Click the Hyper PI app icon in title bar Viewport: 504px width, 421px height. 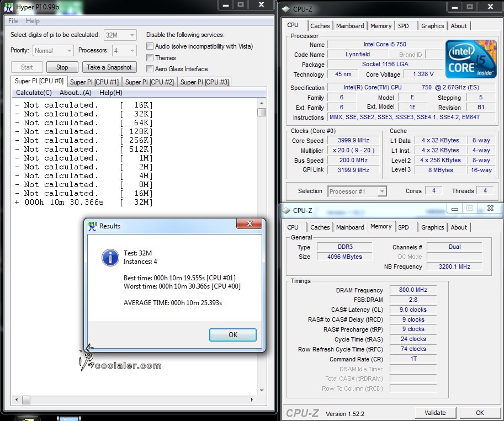(9, 7)
